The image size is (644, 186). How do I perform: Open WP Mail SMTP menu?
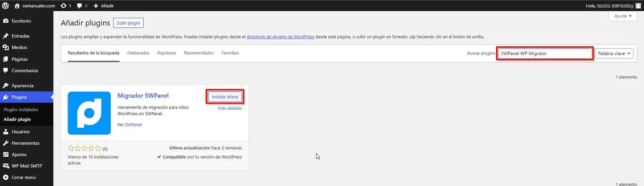(27, 166)
